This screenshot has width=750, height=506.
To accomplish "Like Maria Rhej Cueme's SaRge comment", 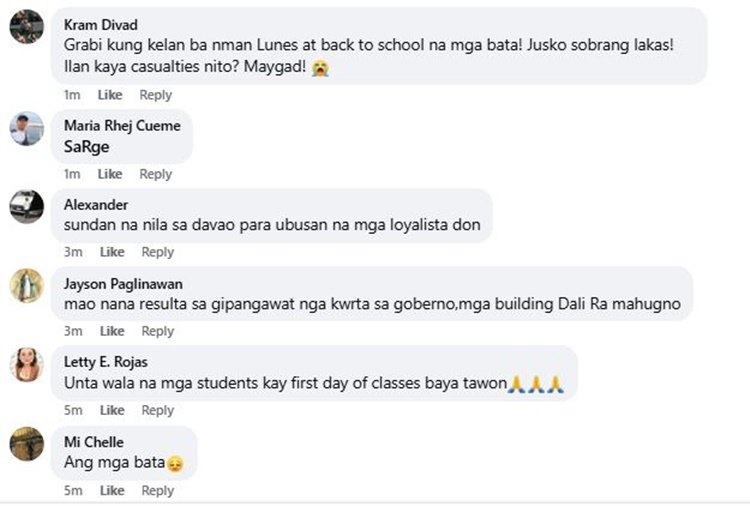I will coord(110,174).
